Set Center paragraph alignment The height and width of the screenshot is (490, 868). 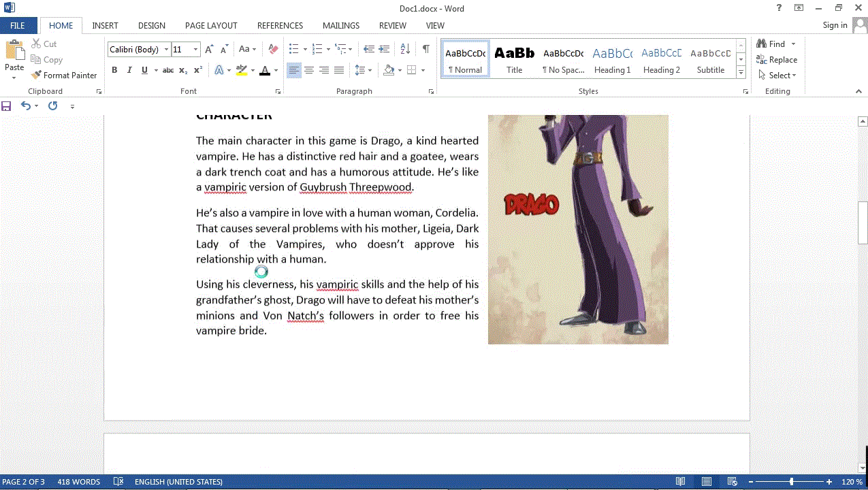pyautogui.click(x=309, y=70)
